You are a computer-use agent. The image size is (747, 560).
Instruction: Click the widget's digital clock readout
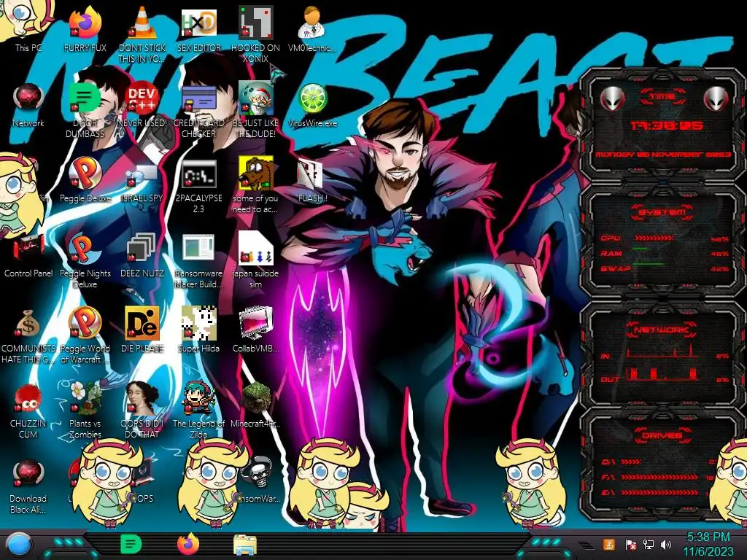[666, 125]
